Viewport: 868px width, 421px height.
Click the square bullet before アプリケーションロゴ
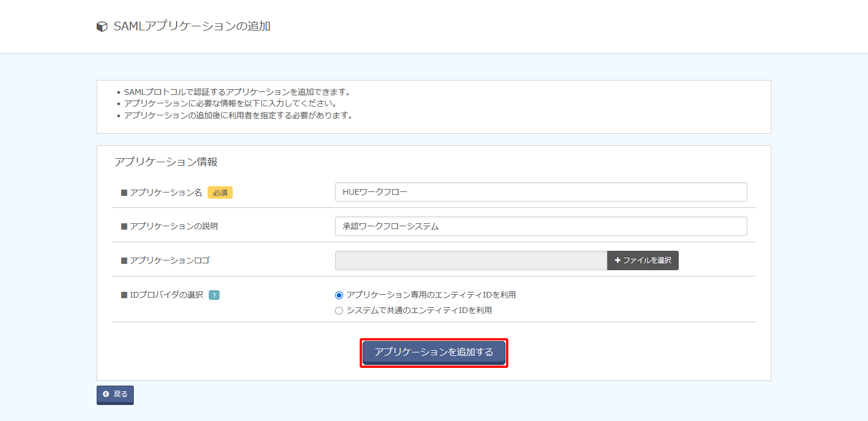[x=124, y=260]
